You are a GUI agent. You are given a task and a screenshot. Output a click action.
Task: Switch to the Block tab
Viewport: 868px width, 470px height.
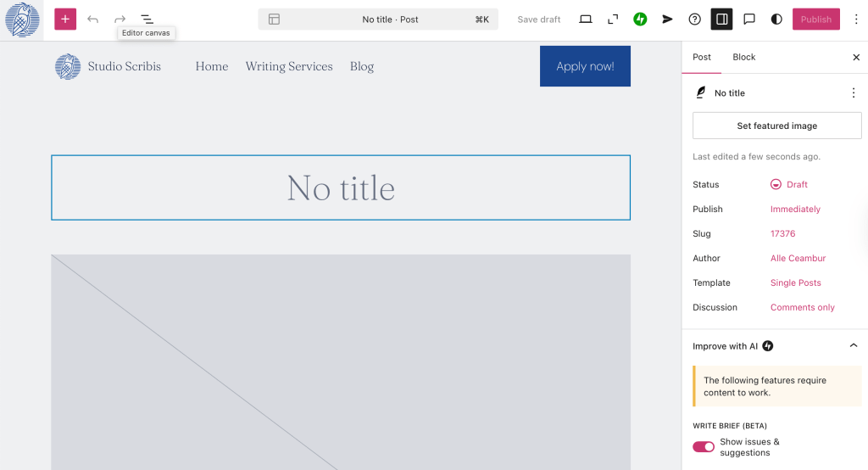744,57
